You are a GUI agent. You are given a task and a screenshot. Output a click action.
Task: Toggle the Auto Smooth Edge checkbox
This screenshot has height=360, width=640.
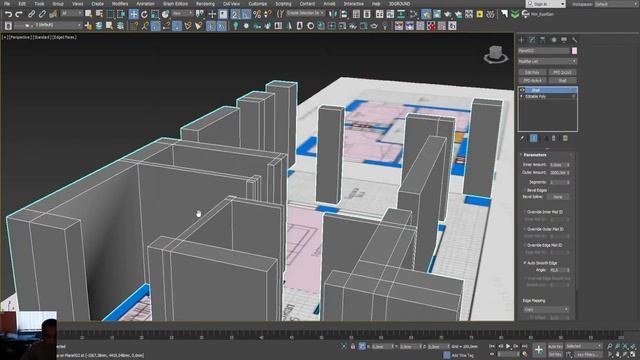525,263
